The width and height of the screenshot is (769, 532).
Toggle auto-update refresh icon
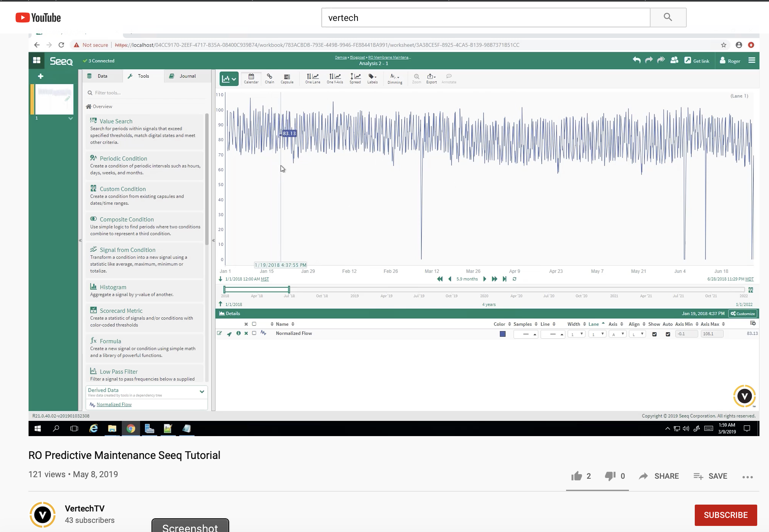click(514, 279)
